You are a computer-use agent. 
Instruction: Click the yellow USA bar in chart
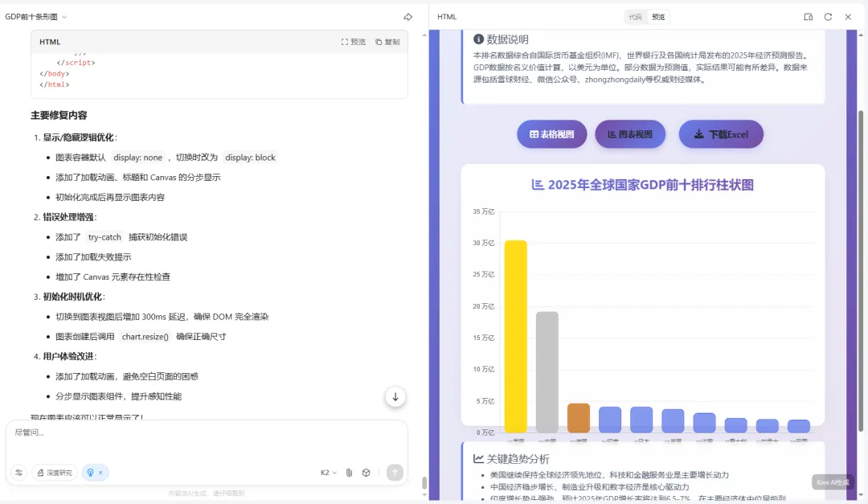tap(515, 336)
